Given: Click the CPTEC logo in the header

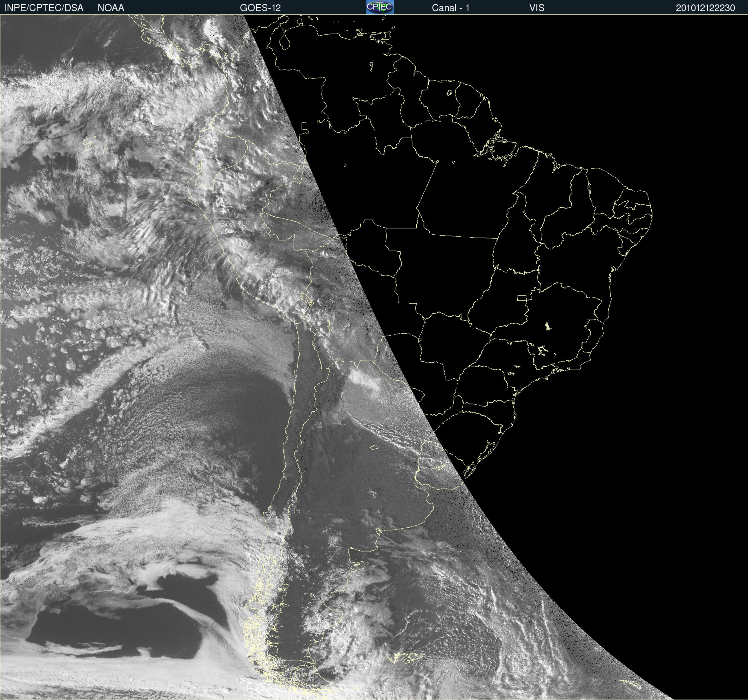Looking at the screenshot, I should pos(380,7).
